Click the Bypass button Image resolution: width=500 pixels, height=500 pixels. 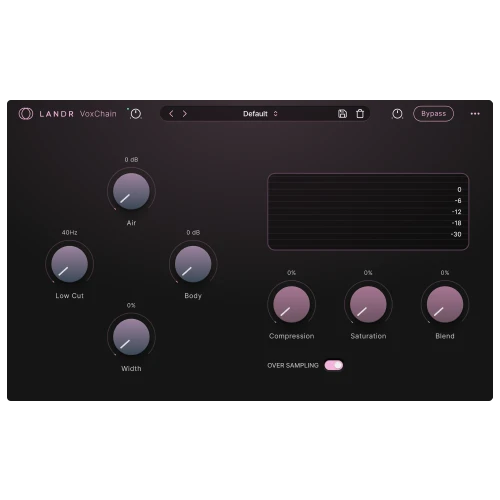click(433, 114)
